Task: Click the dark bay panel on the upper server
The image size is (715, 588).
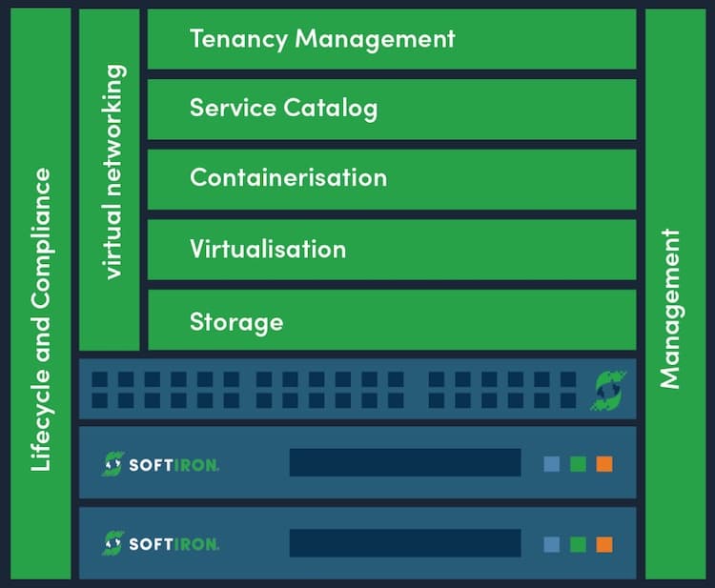Action: pos(405,463)
